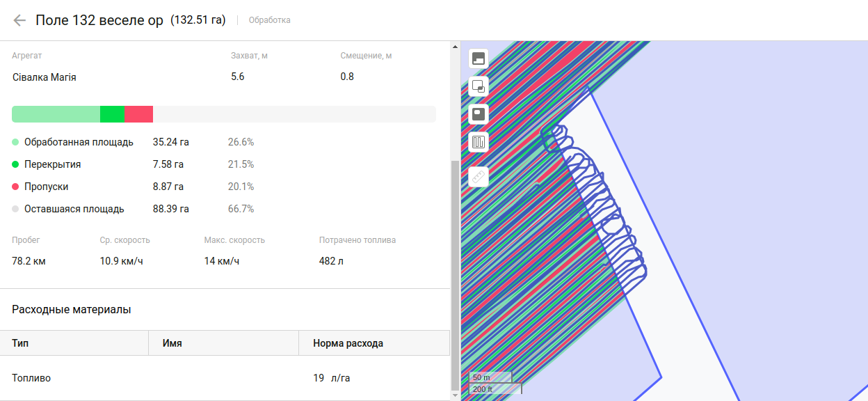Select the ruler measurement tool on map
This screenshot has height=401, width=868.
[479, 177]
